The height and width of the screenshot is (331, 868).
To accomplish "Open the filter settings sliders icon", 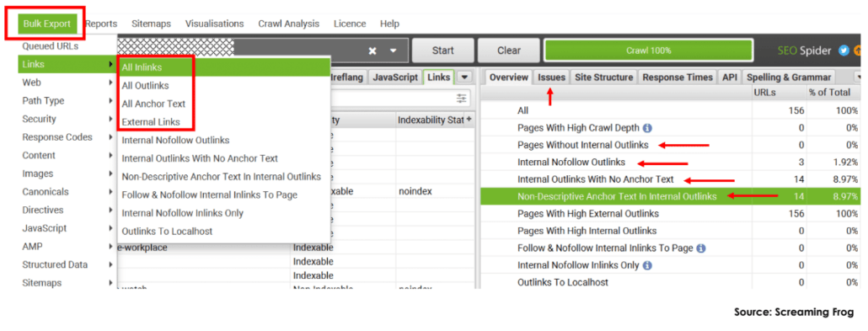I will (462, 99).
